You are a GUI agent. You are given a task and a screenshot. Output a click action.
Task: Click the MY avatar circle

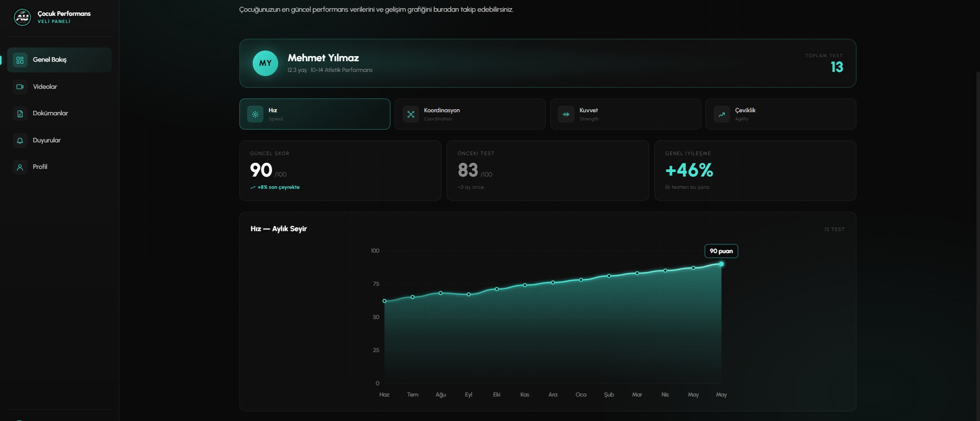click(265, 63)
